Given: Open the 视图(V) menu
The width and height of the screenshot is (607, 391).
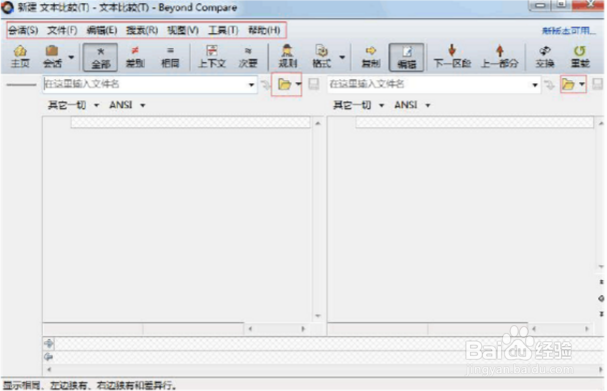Looking at the screenshot, I should pyautogui.click(x=183, y=30).
